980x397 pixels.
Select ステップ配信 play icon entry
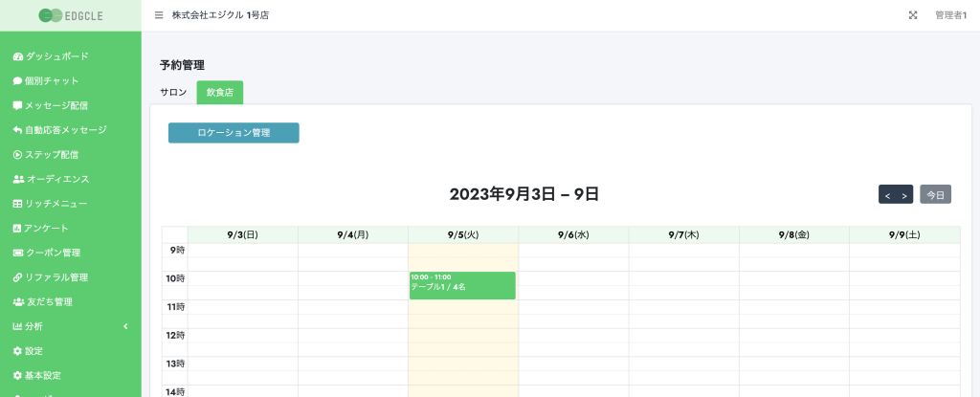(x=46, y=154)
